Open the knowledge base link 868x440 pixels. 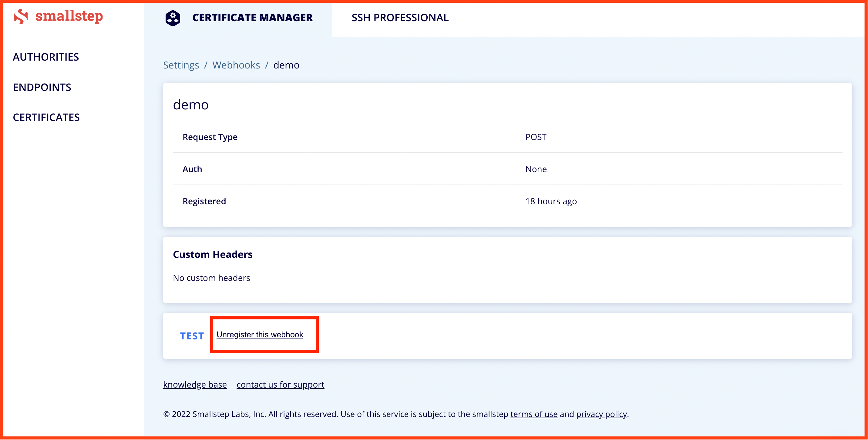pyautogui.click(x=195, y=385)
